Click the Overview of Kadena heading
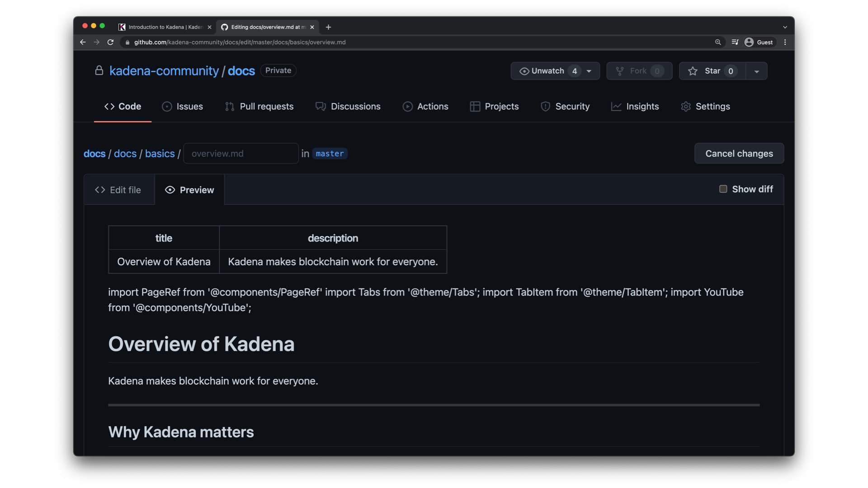Screen dimensions: 868x488 201,344
